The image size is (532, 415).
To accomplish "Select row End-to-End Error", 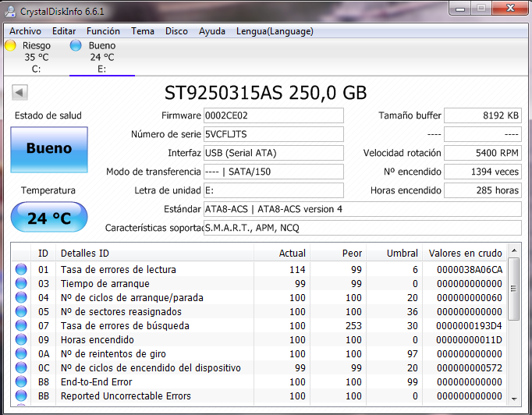I will click(259, 381).
